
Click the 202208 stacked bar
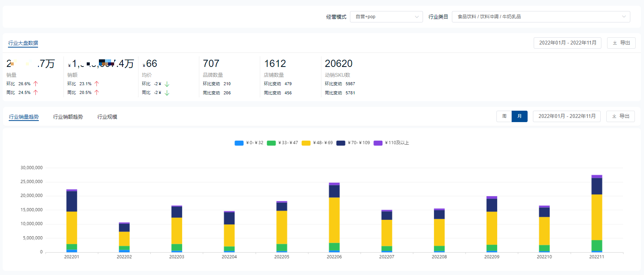(x=439, y=230)
